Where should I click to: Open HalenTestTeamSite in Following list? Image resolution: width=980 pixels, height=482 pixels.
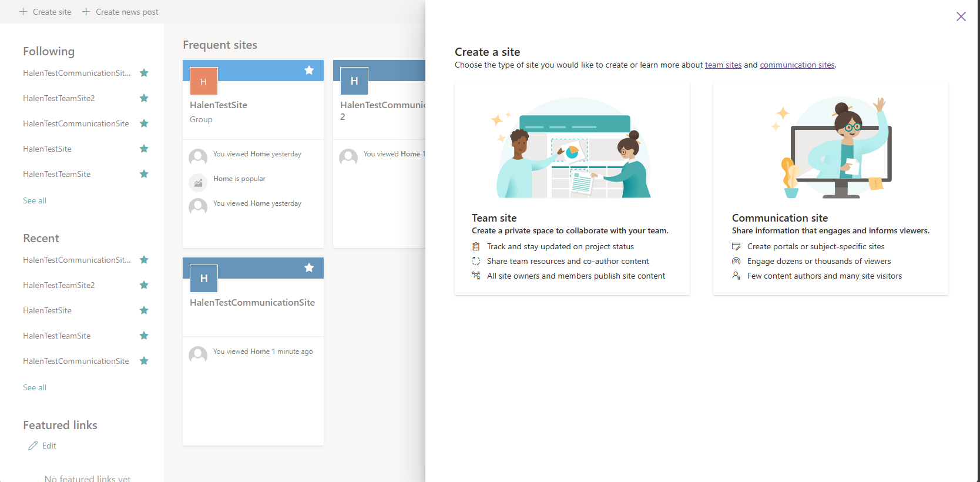[x=56, y=174]
